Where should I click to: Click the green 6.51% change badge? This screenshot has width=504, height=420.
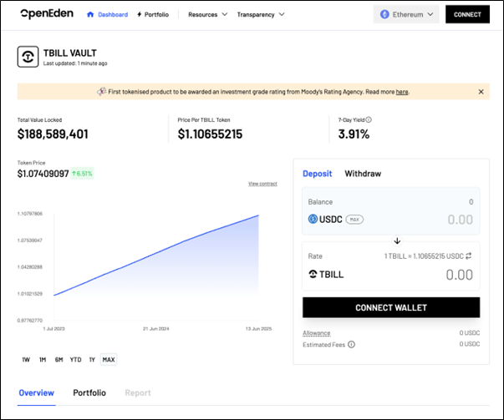[x=82, y=174]
